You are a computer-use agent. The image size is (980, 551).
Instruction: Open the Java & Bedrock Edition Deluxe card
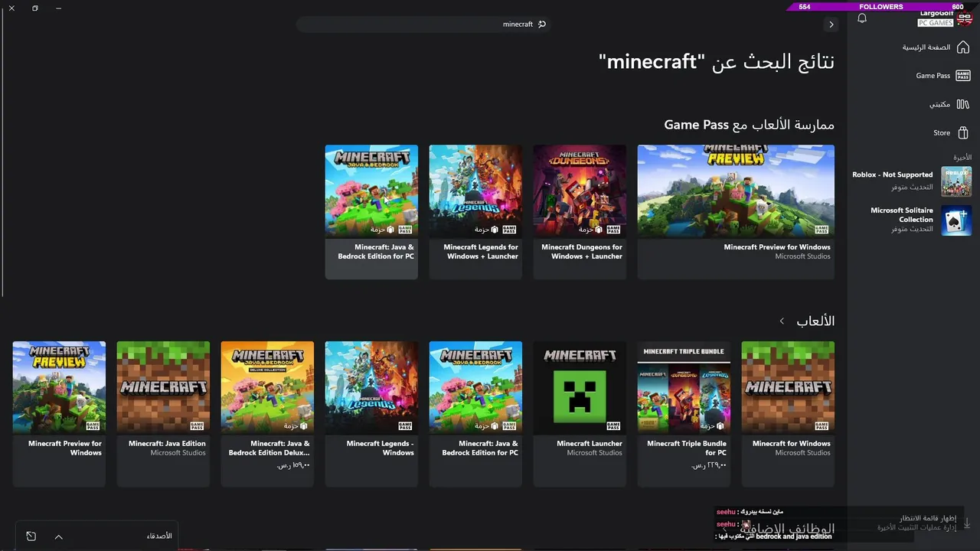[x=267, y=414]
